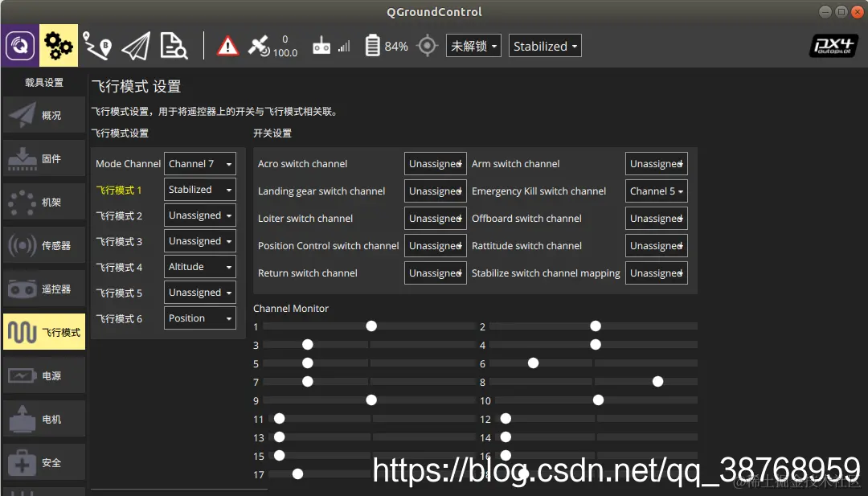Click the Channel Monitor heading

[x=291, y=309]
